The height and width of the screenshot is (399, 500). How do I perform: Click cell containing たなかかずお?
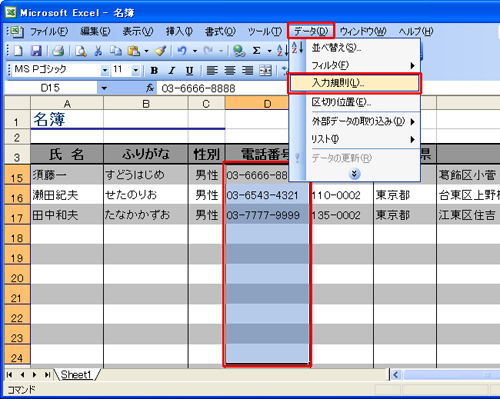click(x=146, y=215)
